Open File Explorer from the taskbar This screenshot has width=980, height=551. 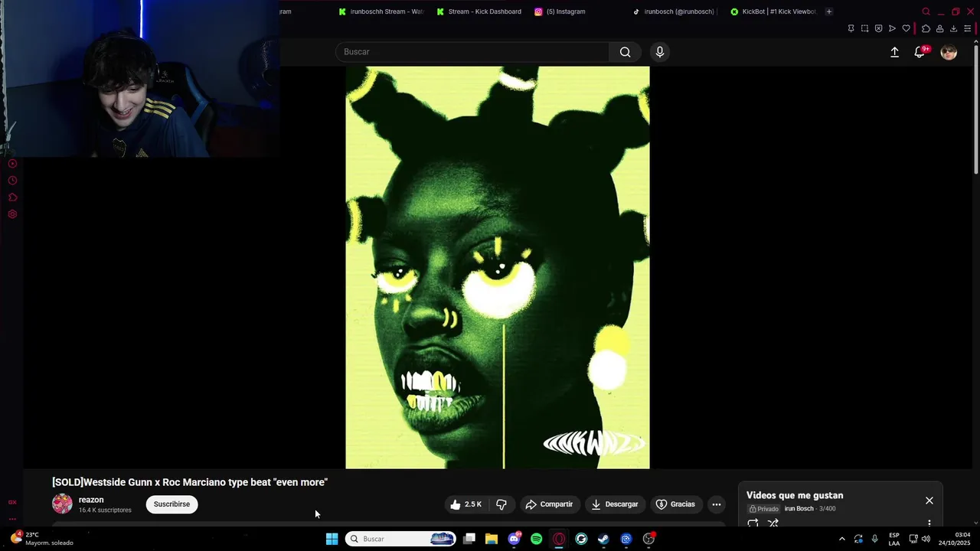(492, 539)
